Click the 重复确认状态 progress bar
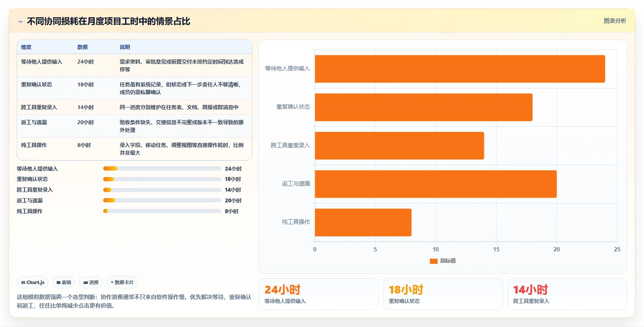 pyautogui.click(x=162, y=179)
